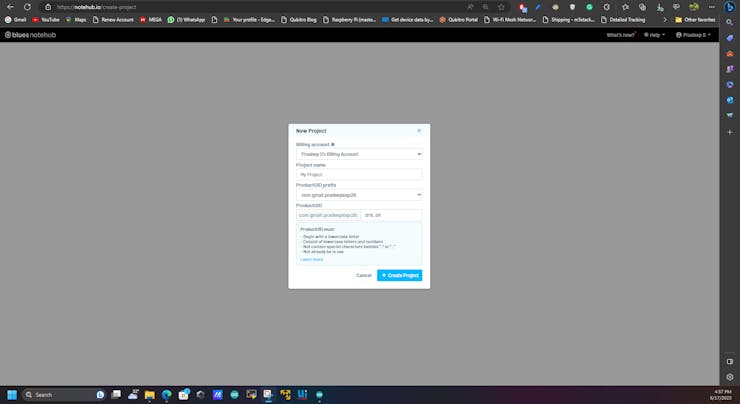Screen dimensions: 740x404
Task: Open the Pradeep user account menu
Action: pos(693,35)
